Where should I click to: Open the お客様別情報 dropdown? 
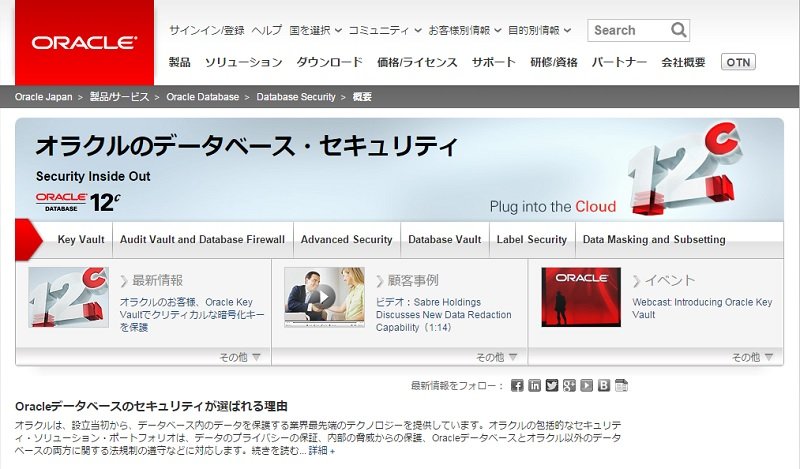[465, 30]
